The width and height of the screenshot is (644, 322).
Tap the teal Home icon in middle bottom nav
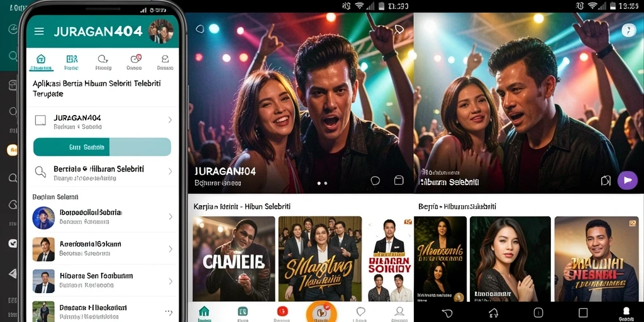(204, 313)
